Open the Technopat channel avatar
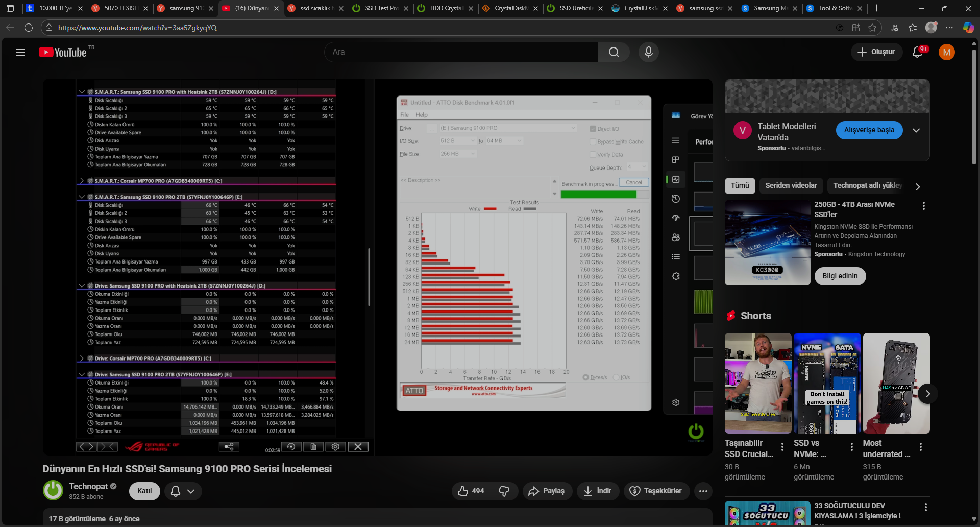The width and height of the screenshot is (980, 527). pos(53,491)
